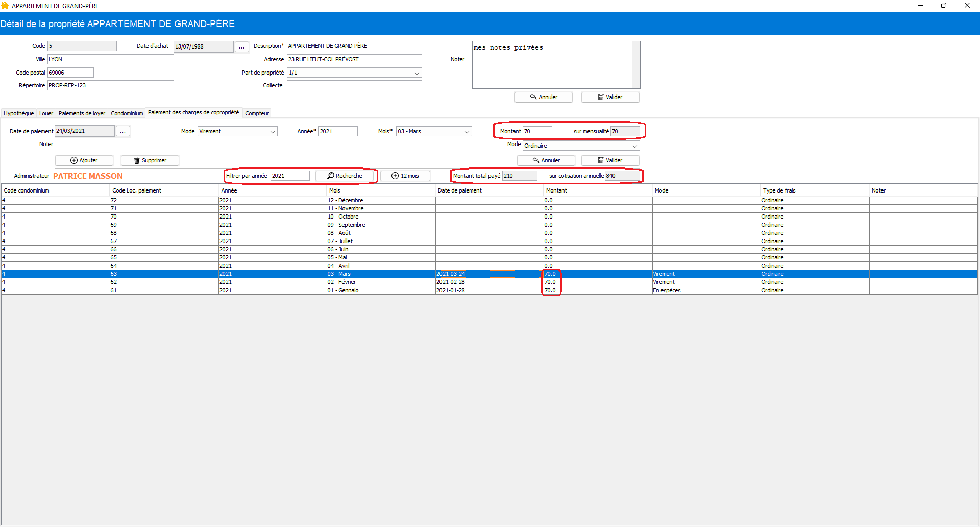Click the Montant total payé field
Screen dimensions: 980x527
pos(520,176)
